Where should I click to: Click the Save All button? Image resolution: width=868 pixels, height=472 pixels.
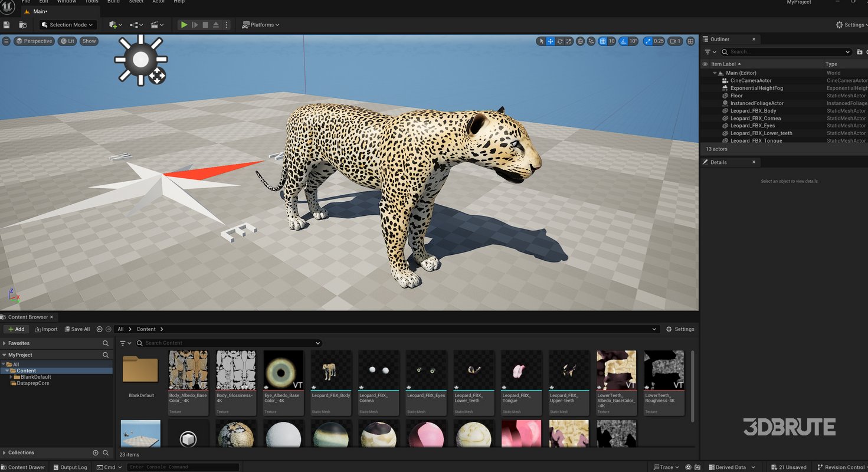pyautogui.click(x=77, y=329)
